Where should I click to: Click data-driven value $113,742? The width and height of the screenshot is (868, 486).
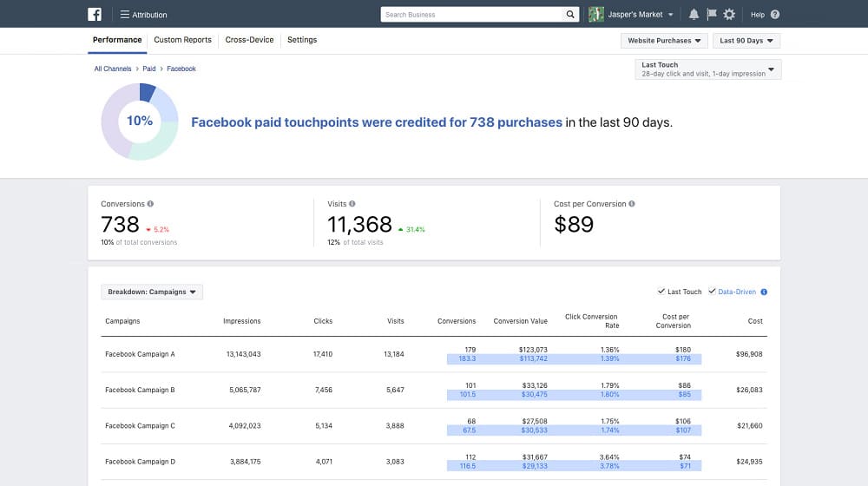[534, 358]
